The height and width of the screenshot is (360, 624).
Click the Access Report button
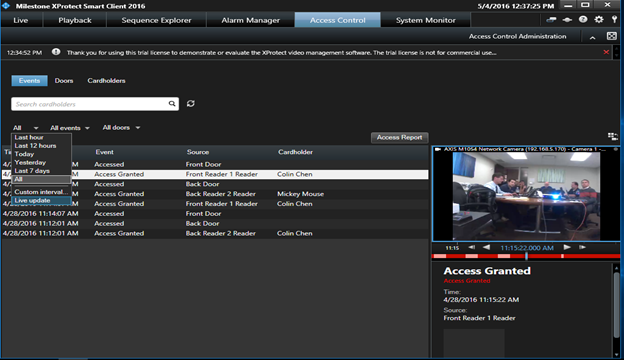point(400,137)
